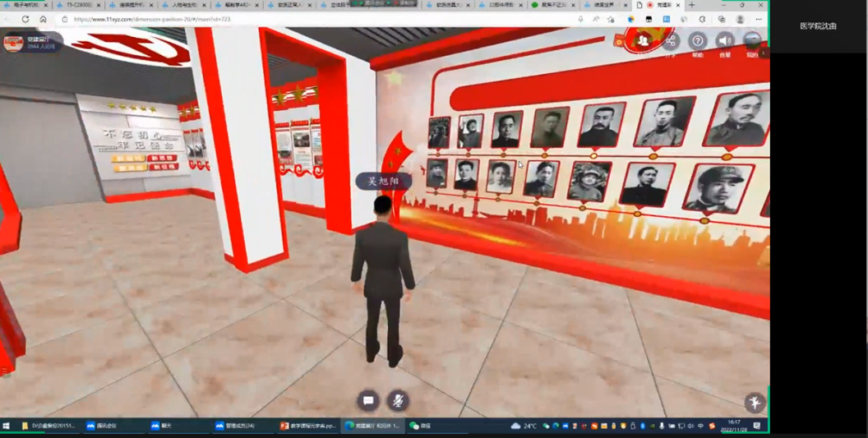Open 微信 from the taskbar
The width and height of the screenshot is (868, 438).
point(421,426)
